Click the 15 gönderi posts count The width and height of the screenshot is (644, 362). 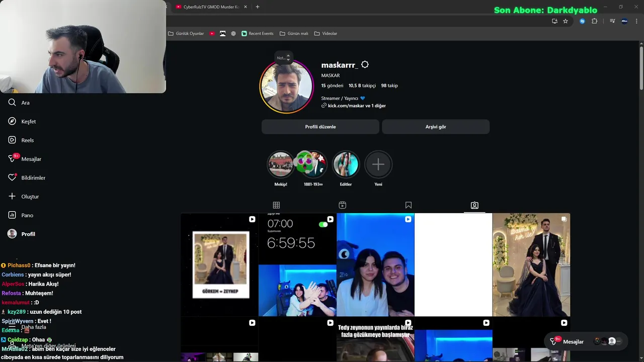coord(332,85)
